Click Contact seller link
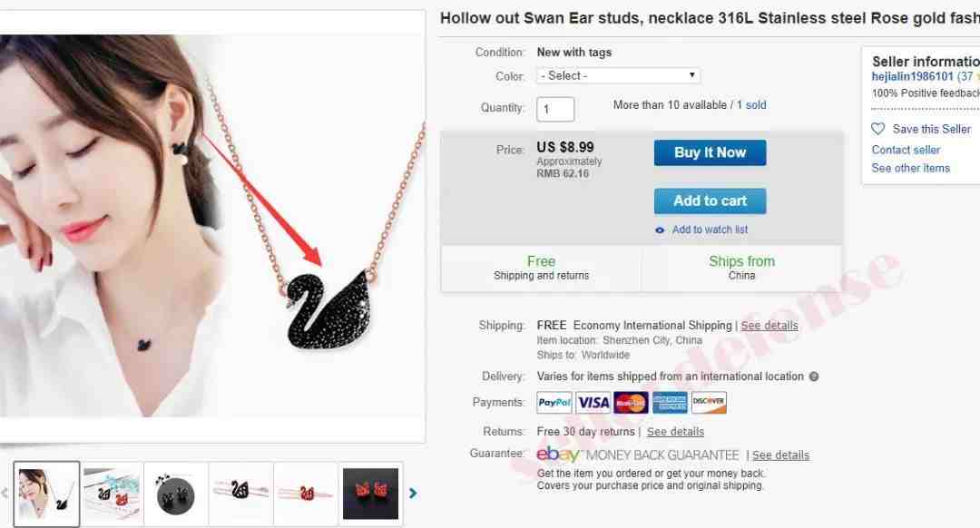Viewport: 980px width, 528px height. click(x=906, y=150)
